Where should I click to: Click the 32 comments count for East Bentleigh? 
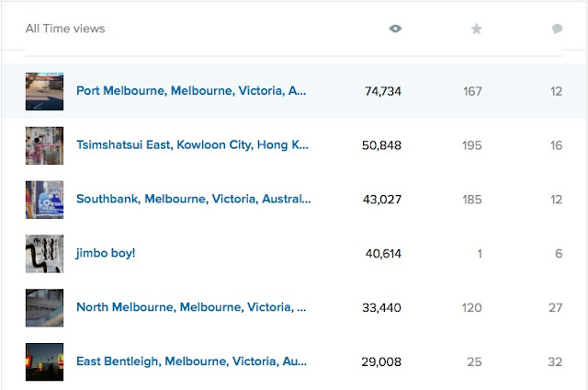554,361
